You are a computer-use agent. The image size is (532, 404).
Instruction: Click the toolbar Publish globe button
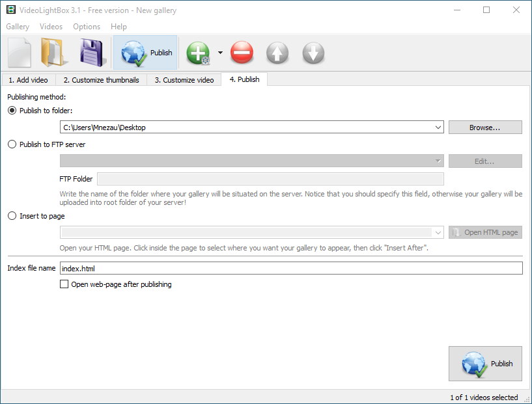click(145, 53)
